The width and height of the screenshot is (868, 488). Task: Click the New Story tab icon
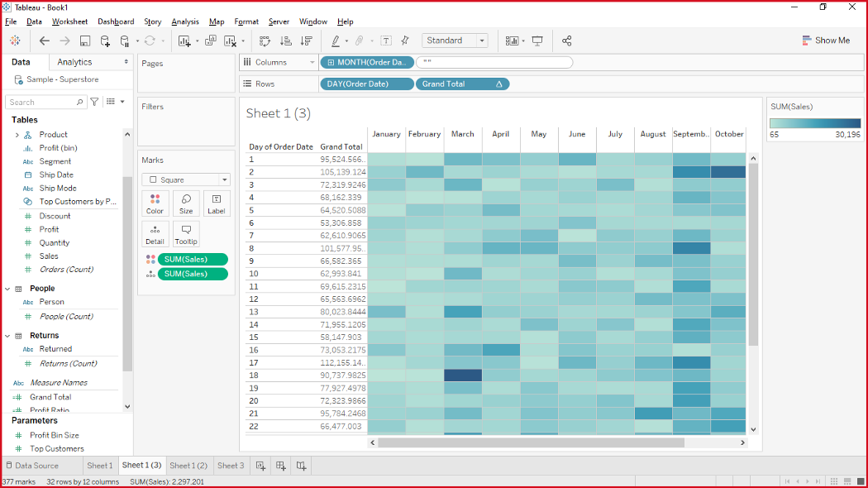(x=301, y=466)
